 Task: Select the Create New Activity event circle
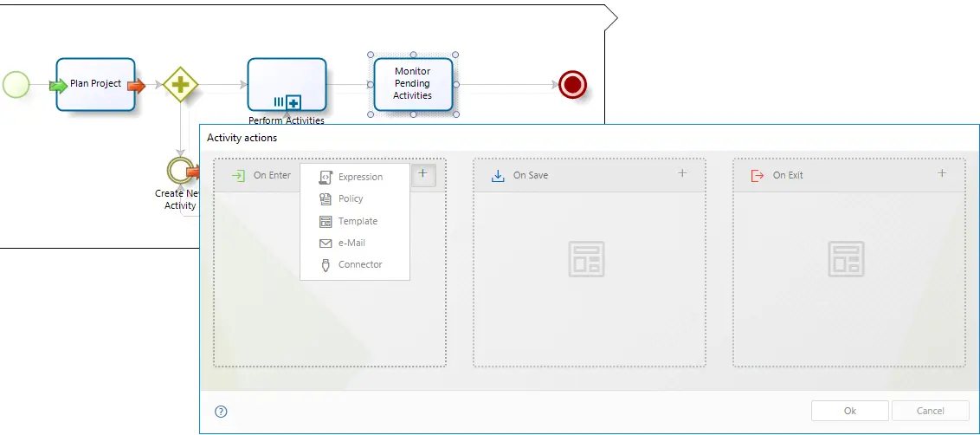179,170
